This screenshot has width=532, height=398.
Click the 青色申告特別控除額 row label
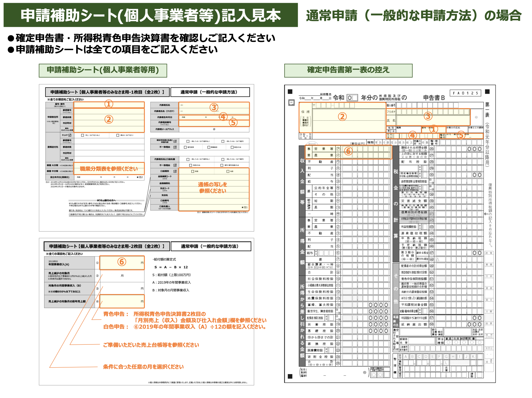tap(414, 279)
